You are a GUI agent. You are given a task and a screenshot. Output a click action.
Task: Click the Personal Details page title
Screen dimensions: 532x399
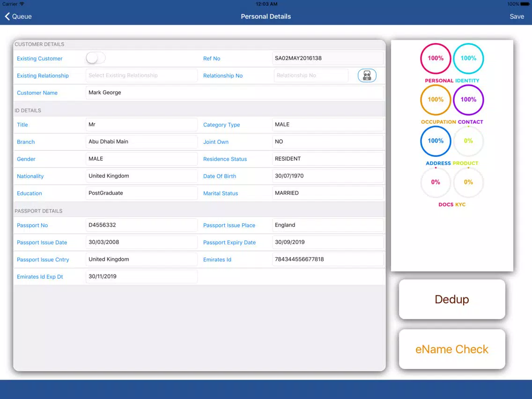click(x=266, y=16)
